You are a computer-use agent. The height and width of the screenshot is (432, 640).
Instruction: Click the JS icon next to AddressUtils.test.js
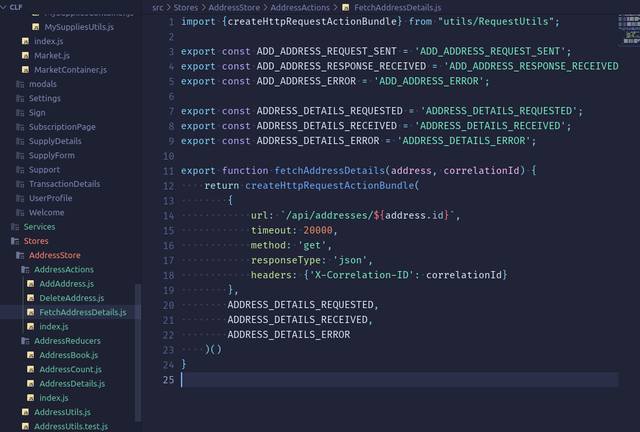[x=25, y=426]
